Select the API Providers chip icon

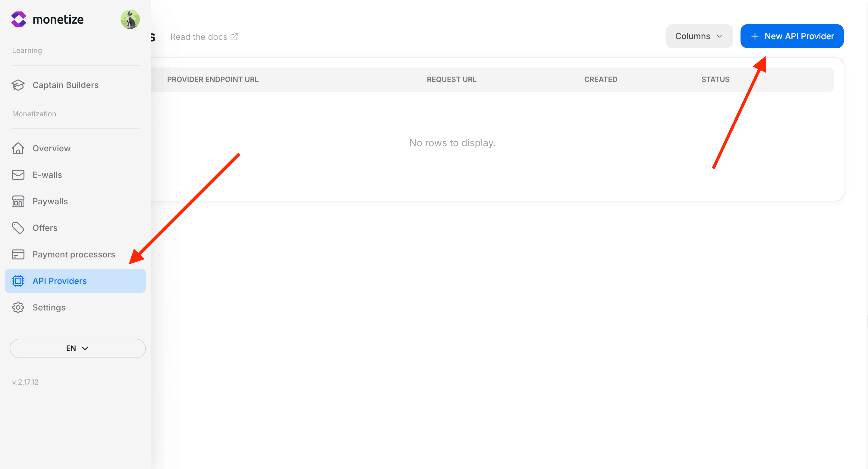pyautogui.click(x=18, y=281)
